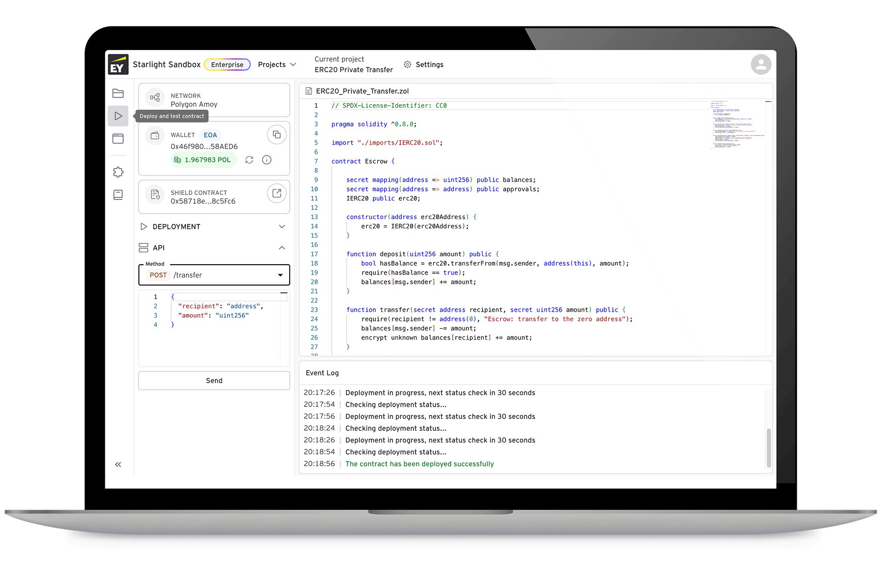Image resolution: width=882 pixels, height=588 pixels.
Task: Open shield contract in external explorer
Action: tap(277, 194)
